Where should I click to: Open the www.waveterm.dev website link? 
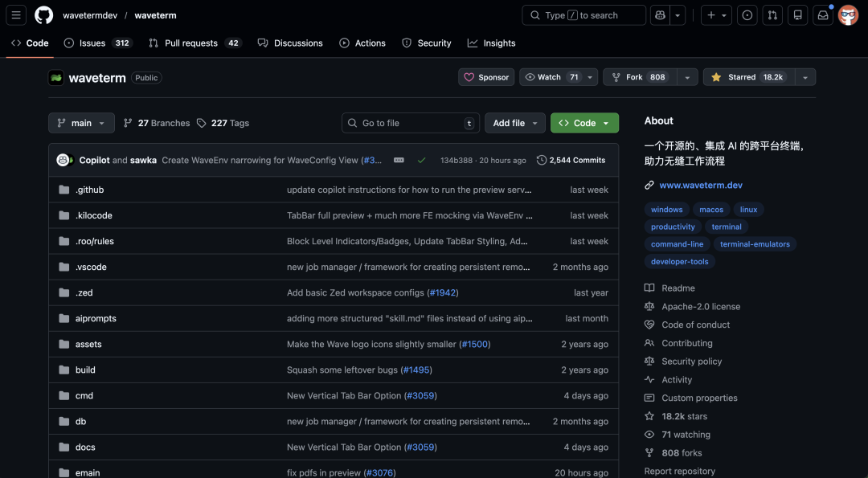(x=701, y=185)
